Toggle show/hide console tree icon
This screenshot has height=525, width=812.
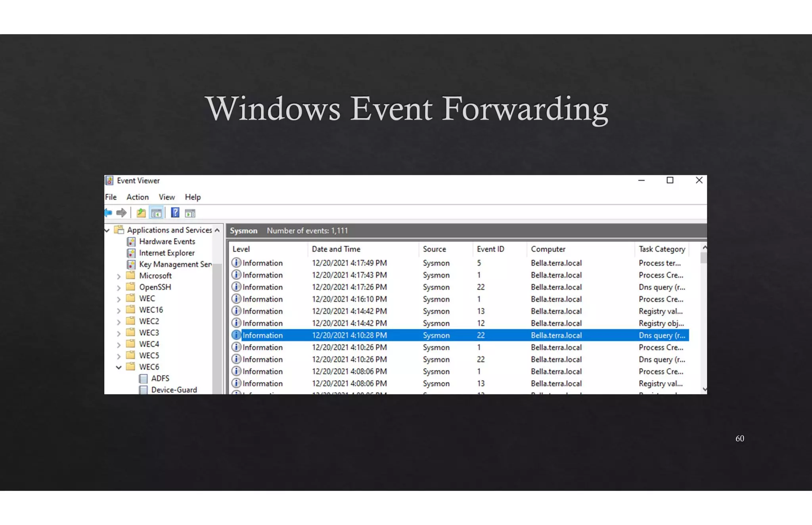coord(156,213)
